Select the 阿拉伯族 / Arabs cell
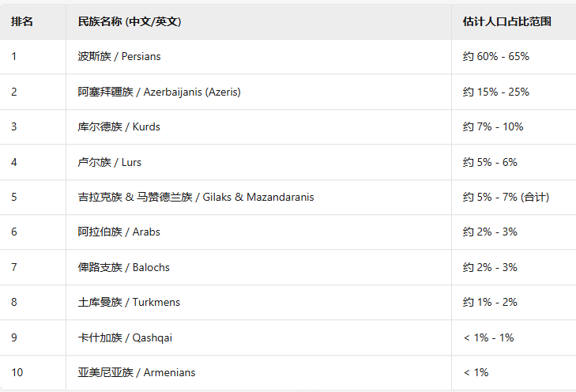576x392 pixels. click(x=119, y=232)
